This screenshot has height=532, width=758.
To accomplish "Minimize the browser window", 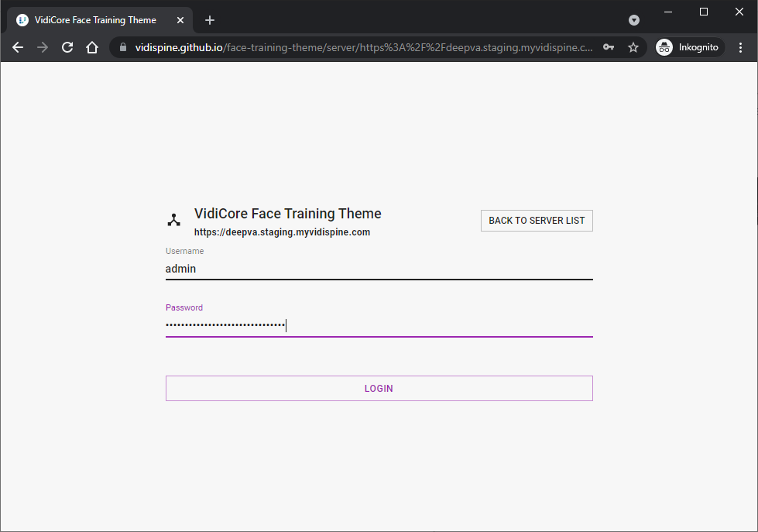I will (667, 12).
